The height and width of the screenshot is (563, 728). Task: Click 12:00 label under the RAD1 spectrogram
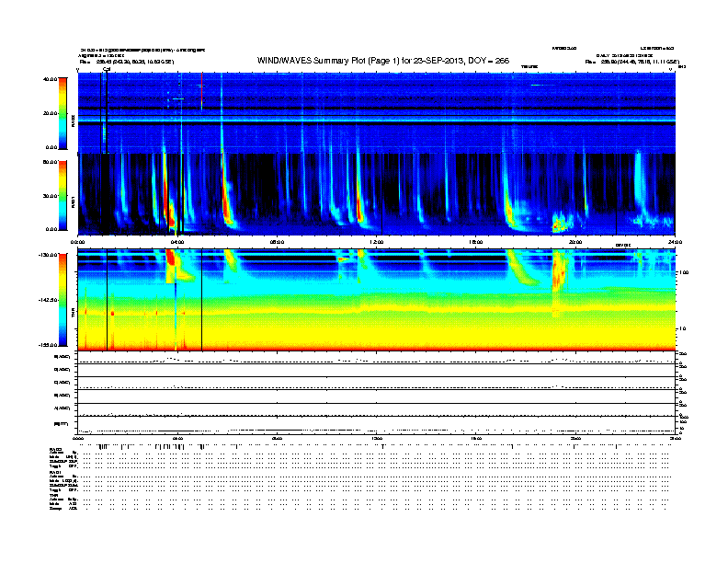tap(376, 242)
